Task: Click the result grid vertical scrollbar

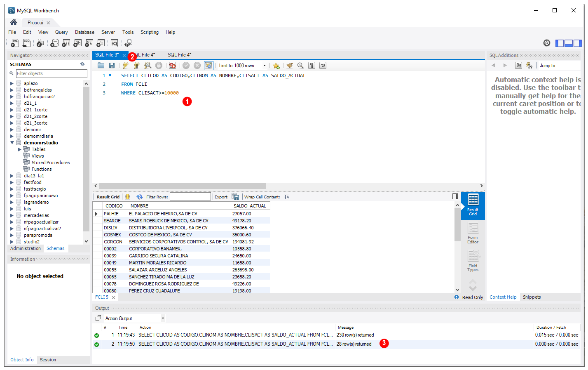Action: point(457,224)
